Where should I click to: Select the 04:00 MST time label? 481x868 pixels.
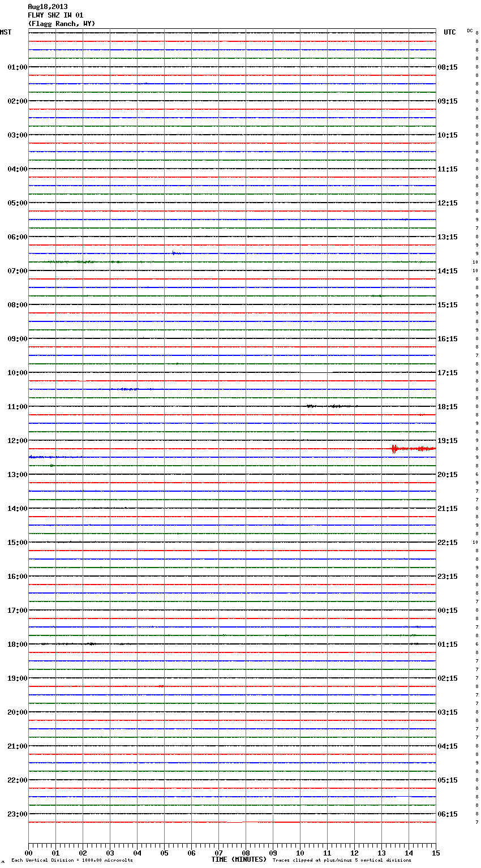click(x=17, y=169)
